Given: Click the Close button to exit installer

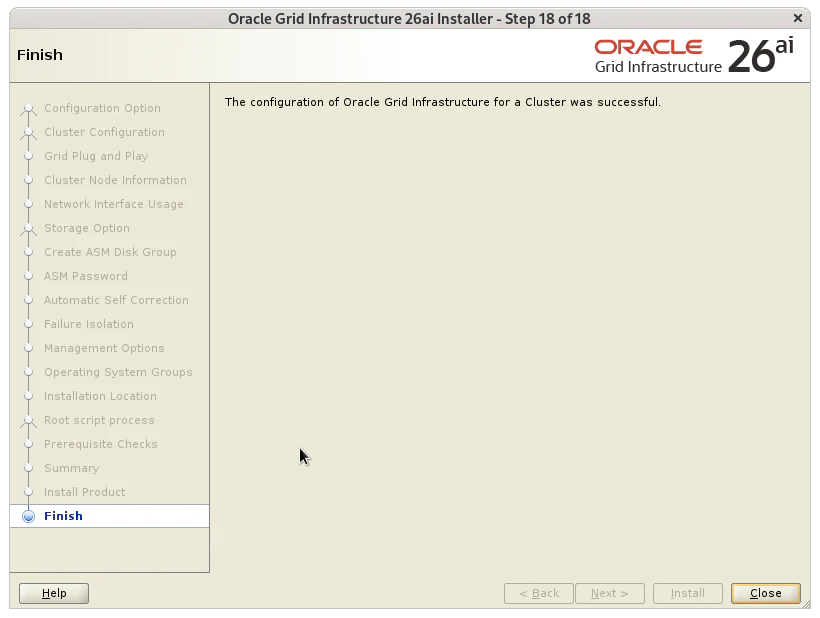Looking at the screenshot, I should point(766,593).
